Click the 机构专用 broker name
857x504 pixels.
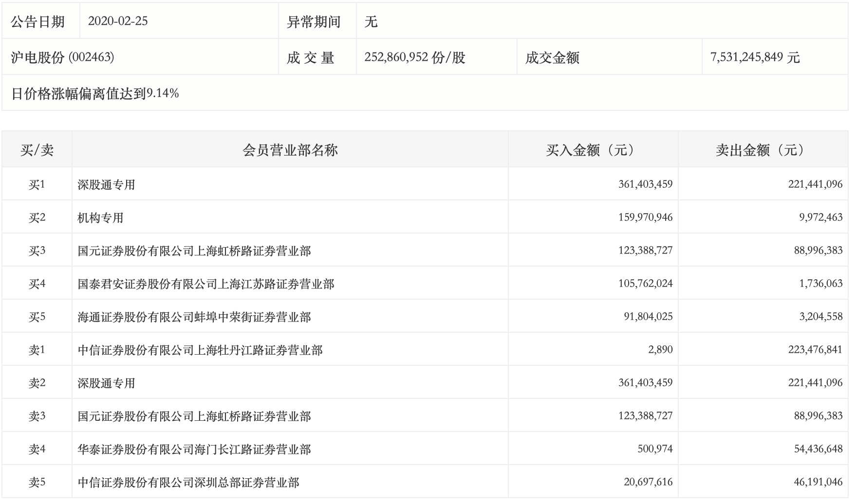100,218
